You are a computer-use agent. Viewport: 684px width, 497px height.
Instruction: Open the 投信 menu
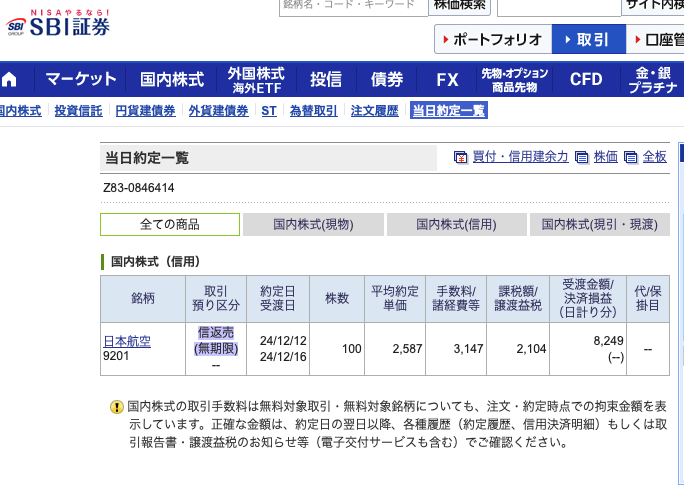pos(326,79)
